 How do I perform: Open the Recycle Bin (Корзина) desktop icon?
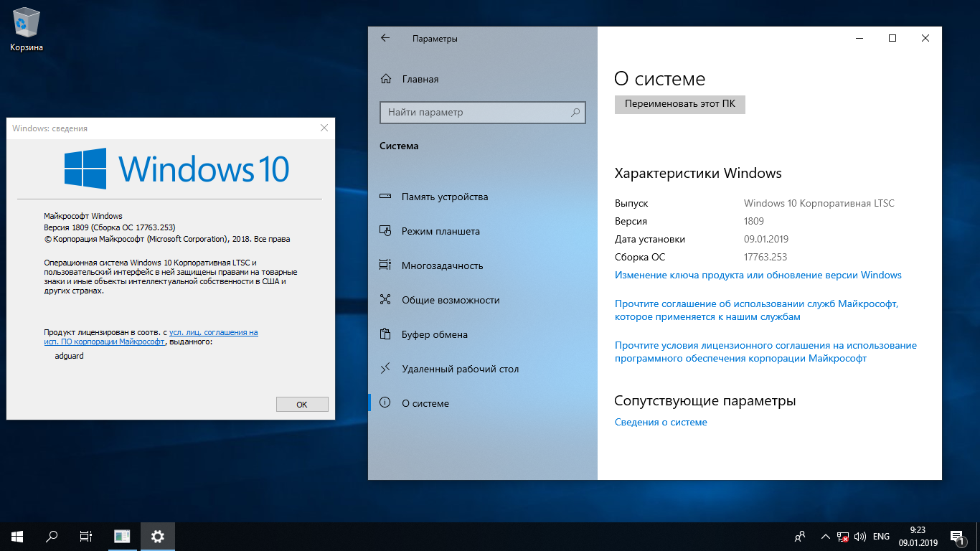coord(27,30)
